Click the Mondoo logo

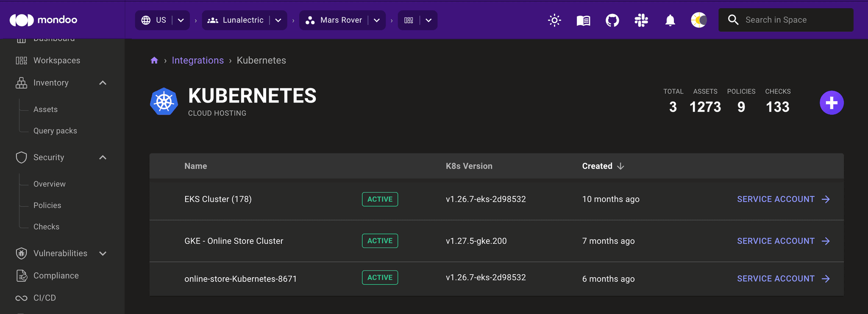tap(43, 20)
